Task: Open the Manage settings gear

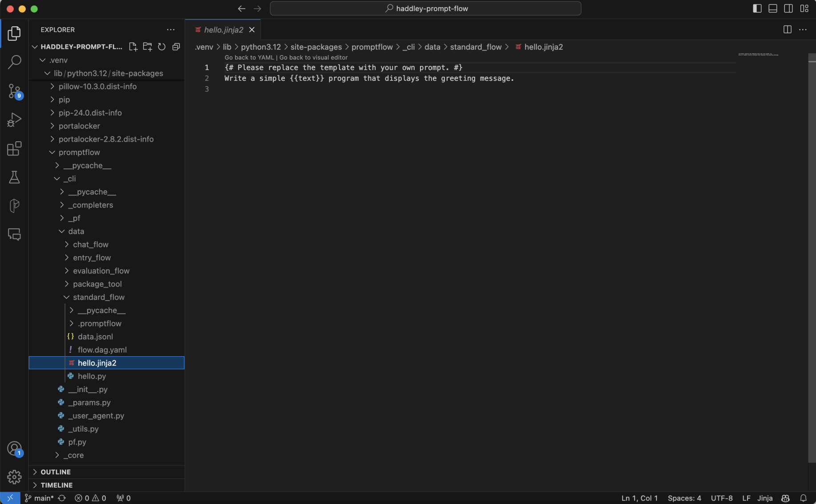Action: click(14, 477)
